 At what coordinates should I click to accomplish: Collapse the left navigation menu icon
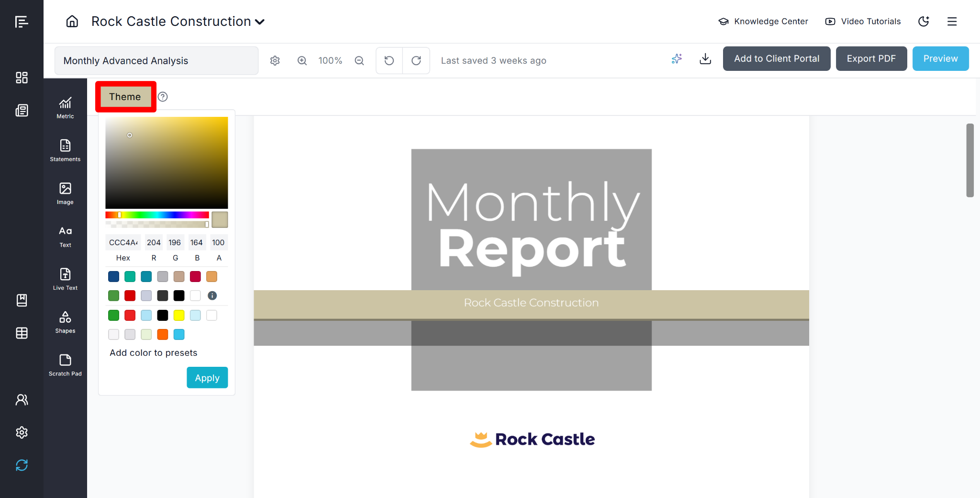coord(22,22)
